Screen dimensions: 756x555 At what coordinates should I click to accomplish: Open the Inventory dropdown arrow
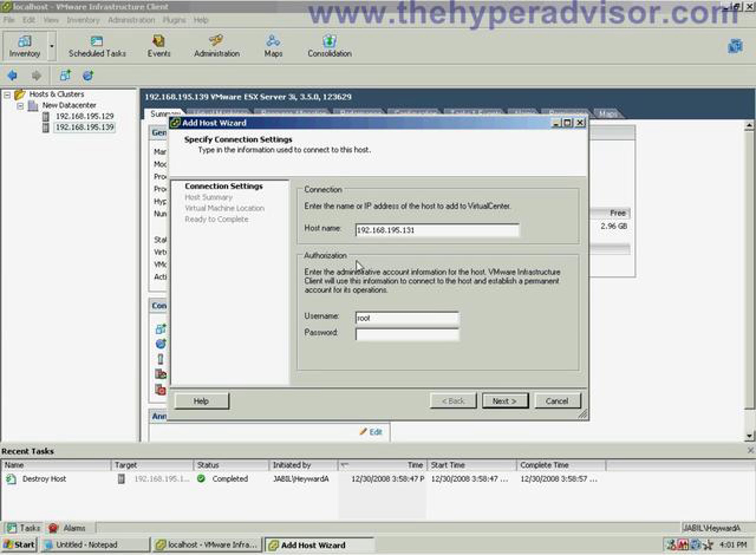(52, 46)
